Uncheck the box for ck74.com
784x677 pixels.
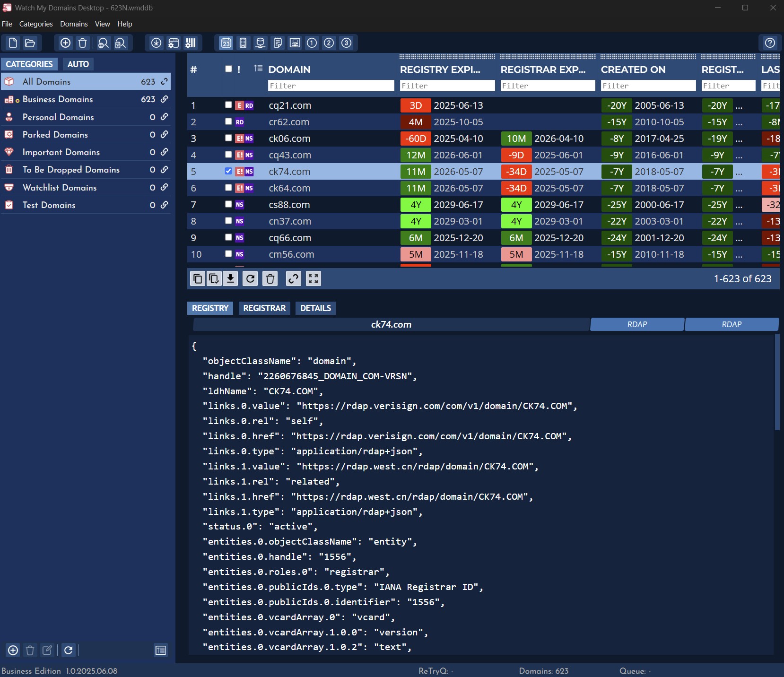228,171
